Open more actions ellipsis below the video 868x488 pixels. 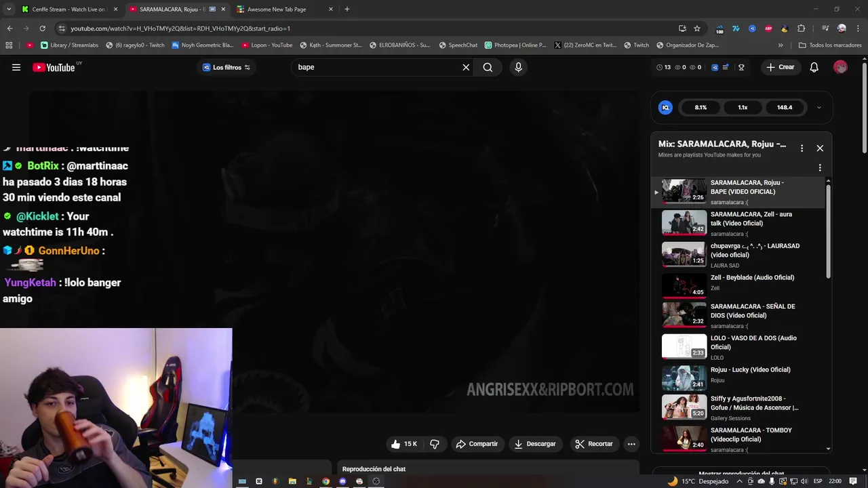631,444
